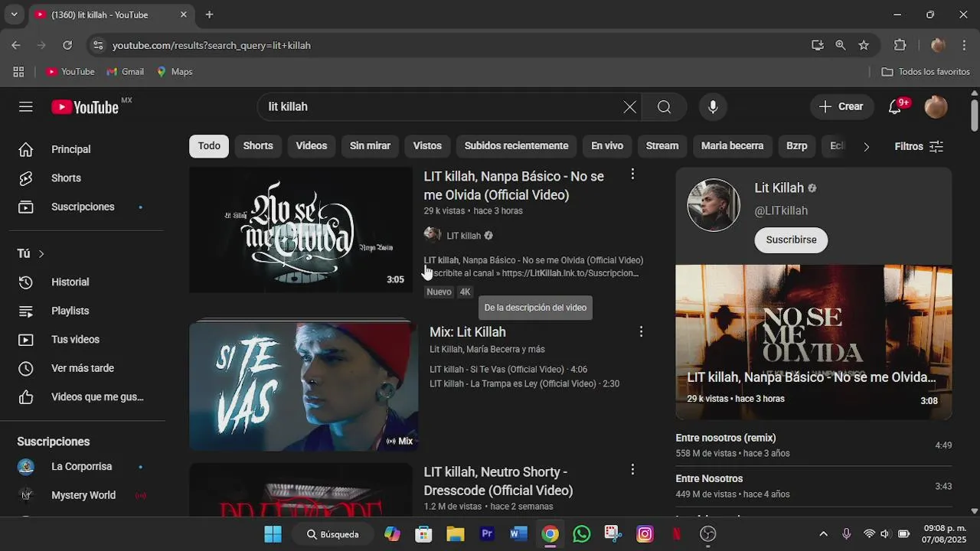The image size is (980, 551).
Task: Clear the search box with X icon
Action: tap(629, 107)
